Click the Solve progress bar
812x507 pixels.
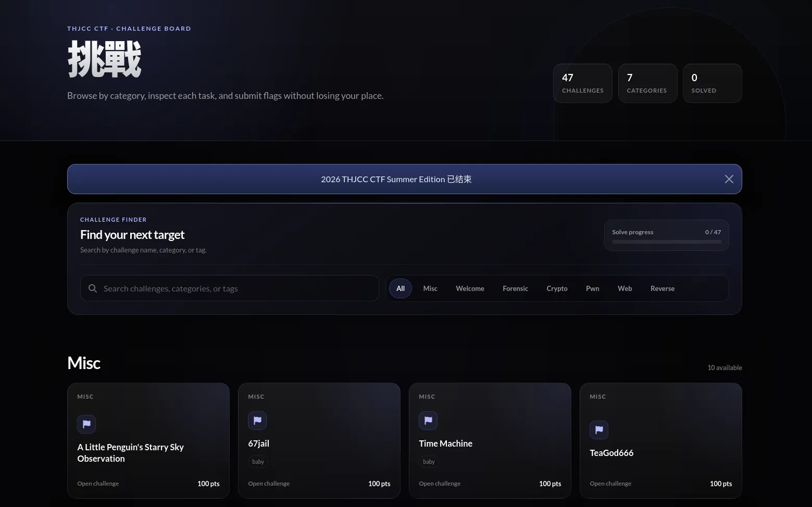[x=667, y=242]
